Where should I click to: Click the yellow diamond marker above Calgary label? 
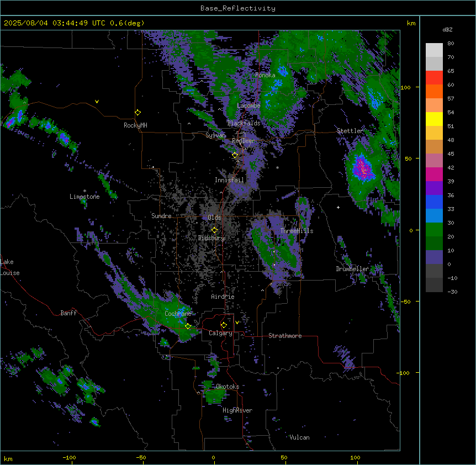pos(224,325)
